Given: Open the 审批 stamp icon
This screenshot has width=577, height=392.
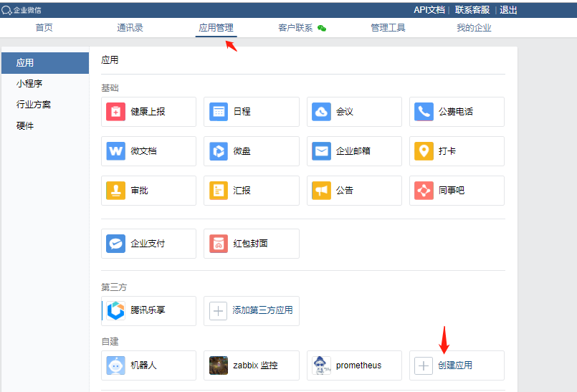Looking at the screenshot, I should point(115,191).
